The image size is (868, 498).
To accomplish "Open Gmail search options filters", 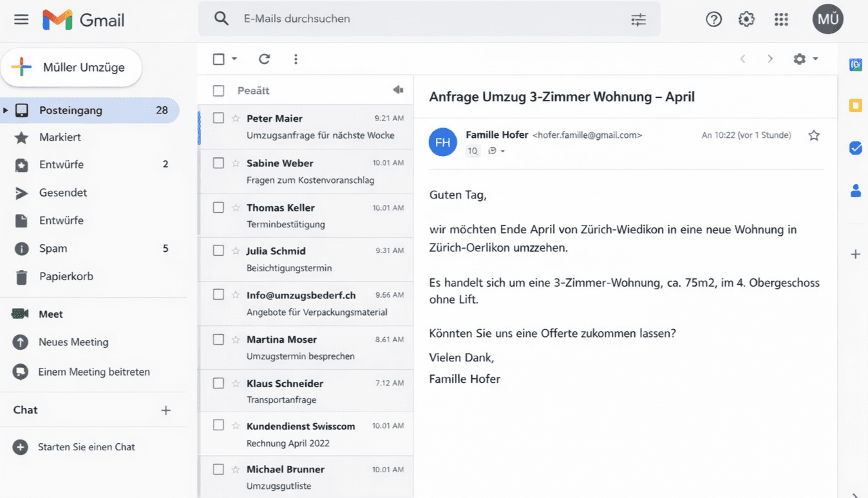I will [x=638, y=20].
